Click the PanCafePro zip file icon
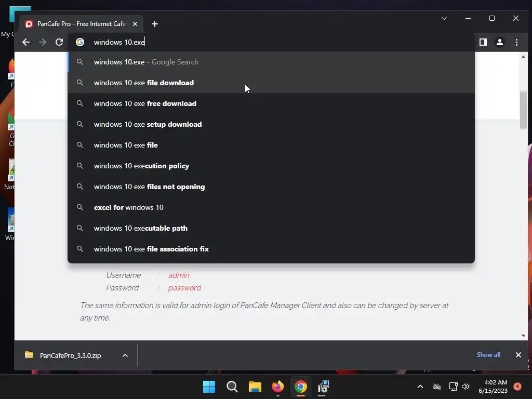Screen dimensions: 532x399 pos(29,355)
